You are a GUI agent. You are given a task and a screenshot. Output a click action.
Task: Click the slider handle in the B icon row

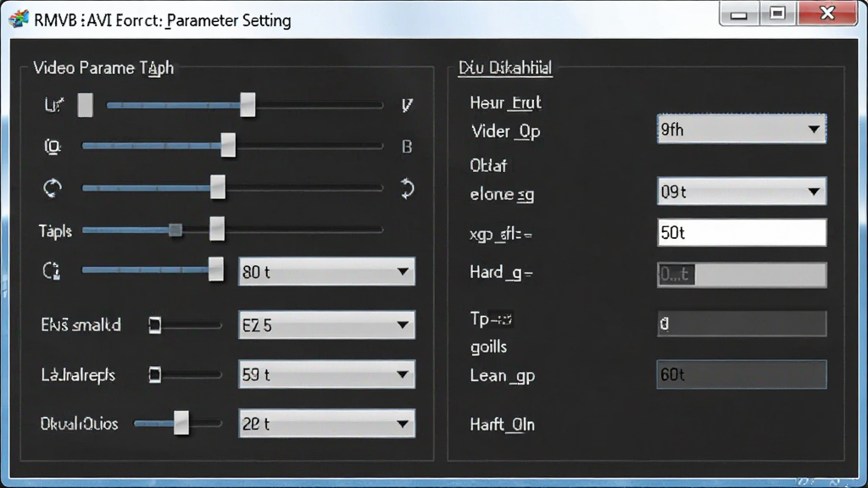pyautogui.click(x=228, y=146)
